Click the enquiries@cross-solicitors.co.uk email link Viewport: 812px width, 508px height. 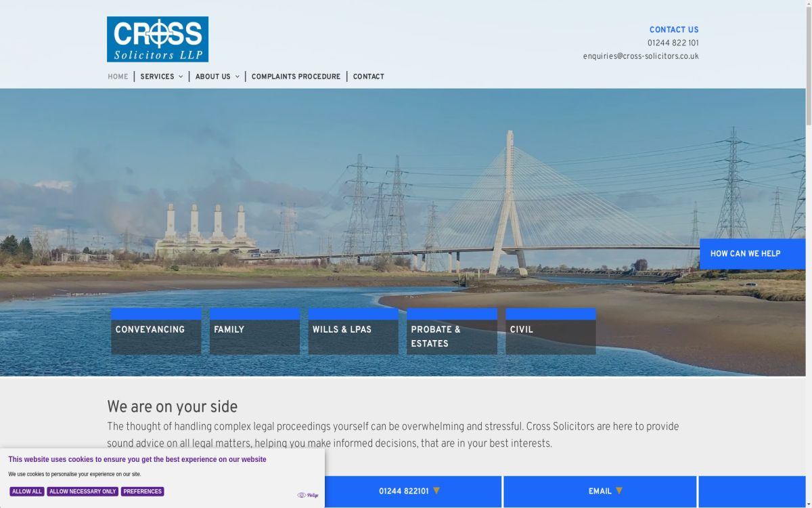[641, 56]
